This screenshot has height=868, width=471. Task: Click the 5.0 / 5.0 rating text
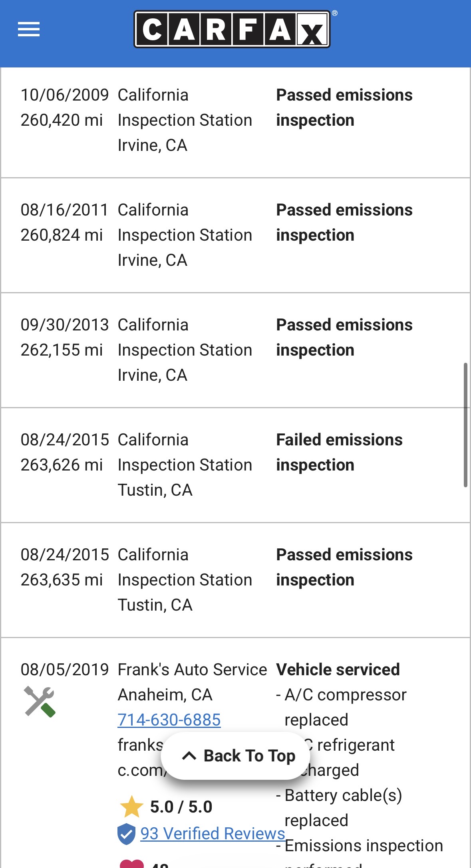[181, 807]
